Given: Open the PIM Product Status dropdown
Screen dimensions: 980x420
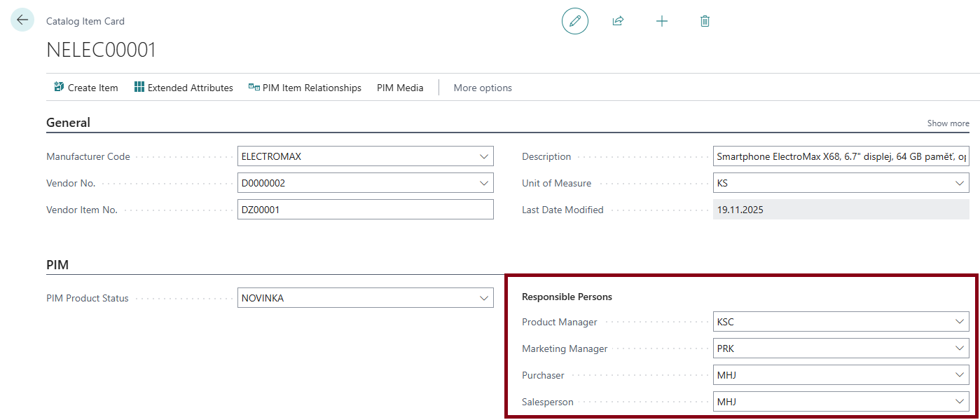Looking at the screenshot, I should tap(483, 298).
